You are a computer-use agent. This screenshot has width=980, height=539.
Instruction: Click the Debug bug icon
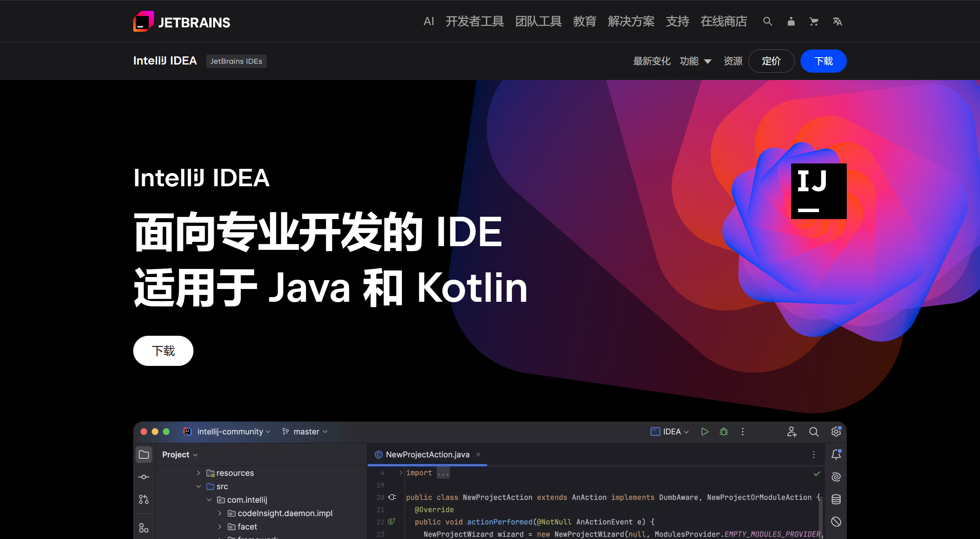pos(724,432)
